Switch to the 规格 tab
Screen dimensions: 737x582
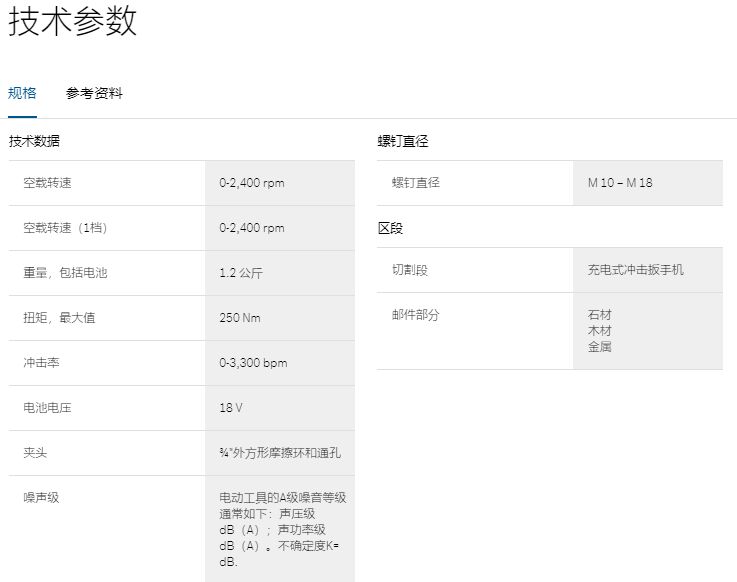[22, 93]
